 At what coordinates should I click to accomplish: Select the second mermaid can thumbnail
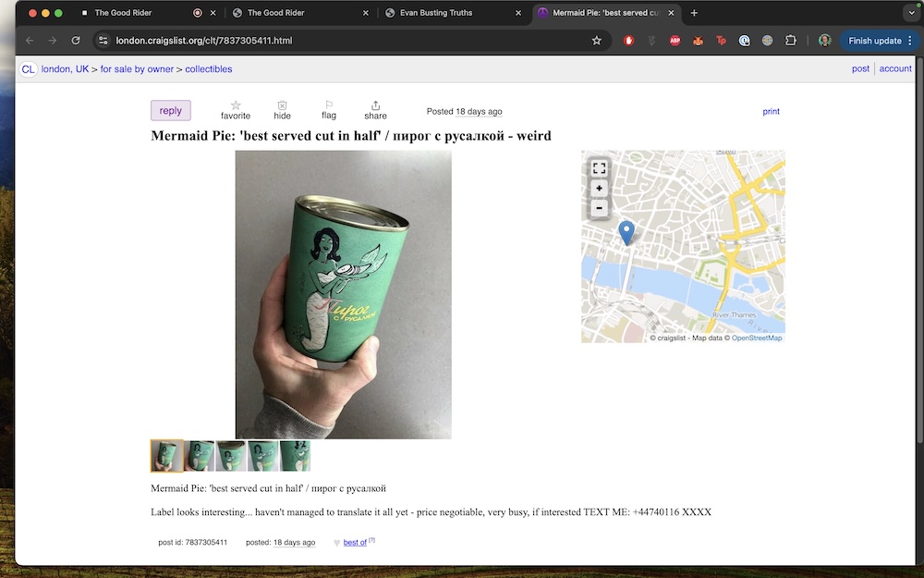point(200,456)
